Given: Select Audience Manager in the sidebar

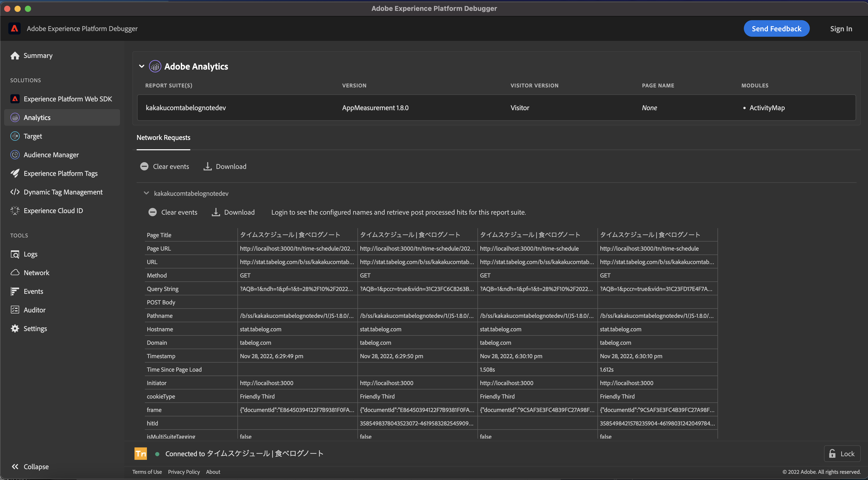Looking at the screenshot, I should tap(50, 155).
